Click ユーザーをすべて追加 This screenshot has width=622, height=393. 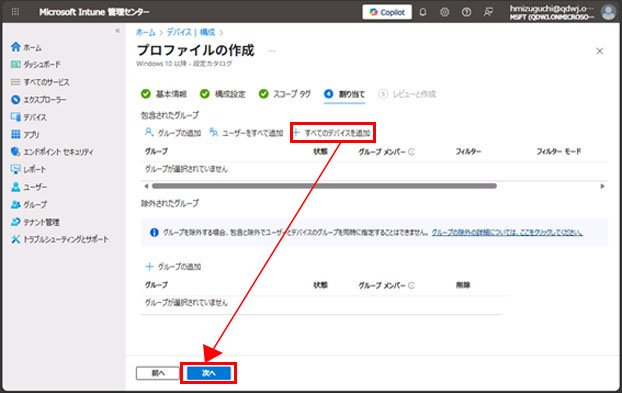(246, 133)
